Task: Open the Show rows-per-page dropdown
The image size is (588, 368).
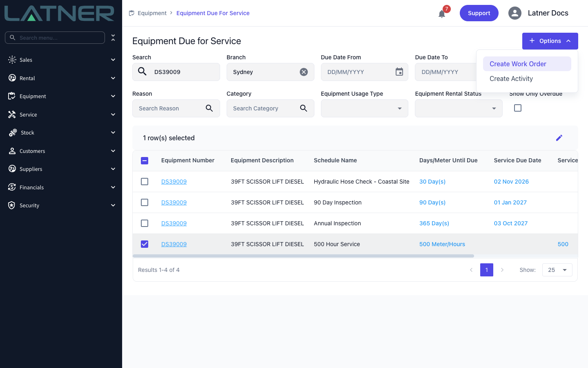Action: (x=557, y=270)
